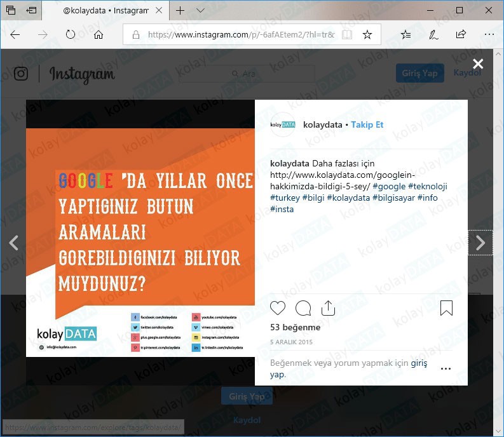This screenshot has height=437, width=504.
Task: Click the set tabs aside icon
Action: click(x=31, y=10)
